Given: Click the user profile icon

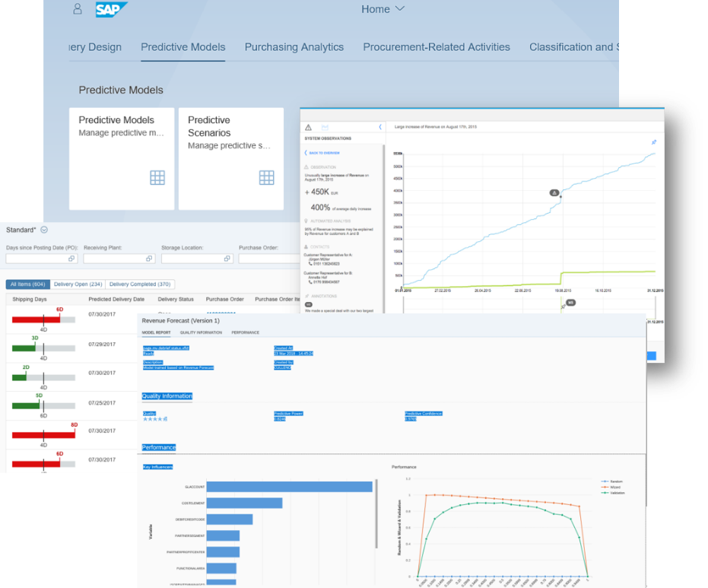Looking at the screenshot, I should tap(77, 9).
